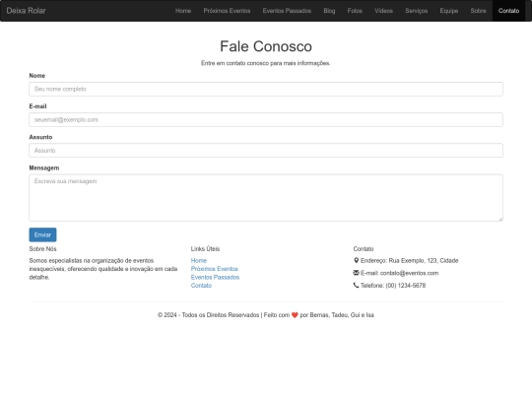Click the E-mail field label

click(x=37, y=106)
